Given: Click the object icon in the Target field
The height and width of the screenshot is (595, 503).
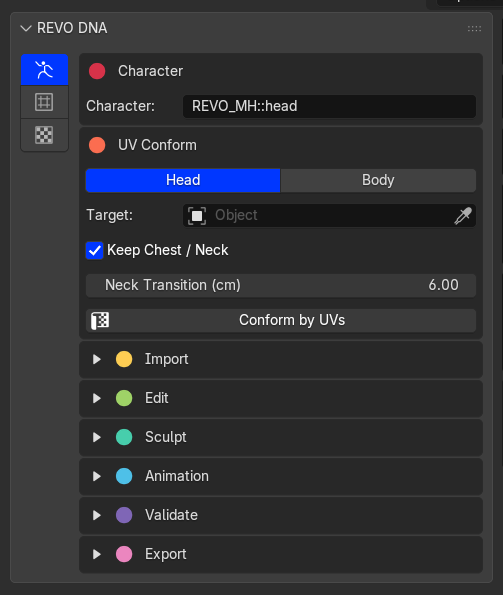Looking at the screenshot, I should (x=197, y=216).
